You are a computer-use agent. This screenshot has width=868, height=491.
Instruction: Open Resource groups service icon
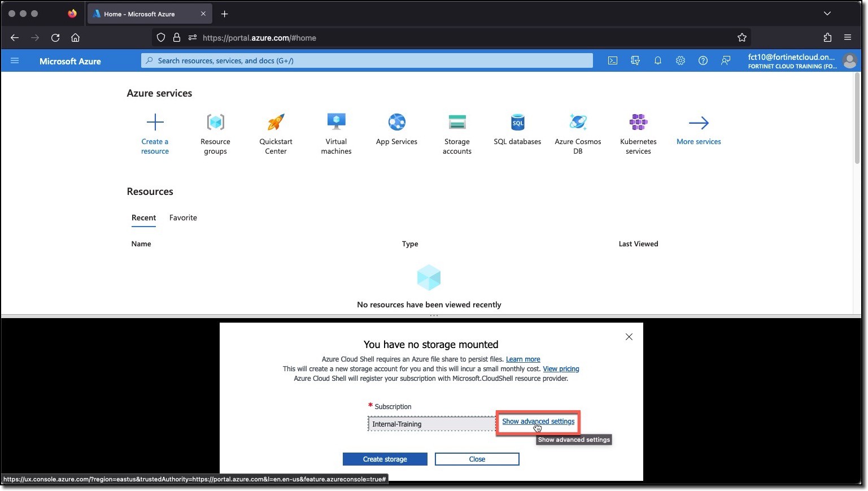coord(215,122)
